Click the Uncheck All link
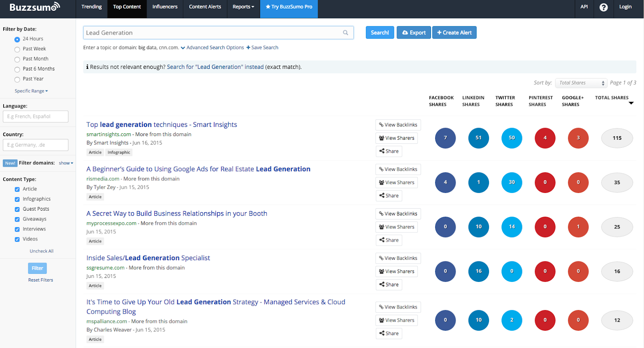 click(41, 251)
